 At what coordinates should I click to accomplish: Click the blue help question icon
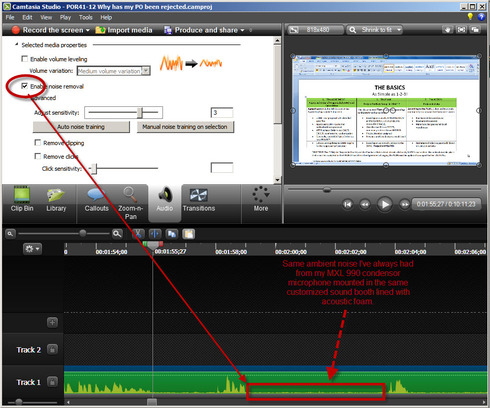[481, 16]
